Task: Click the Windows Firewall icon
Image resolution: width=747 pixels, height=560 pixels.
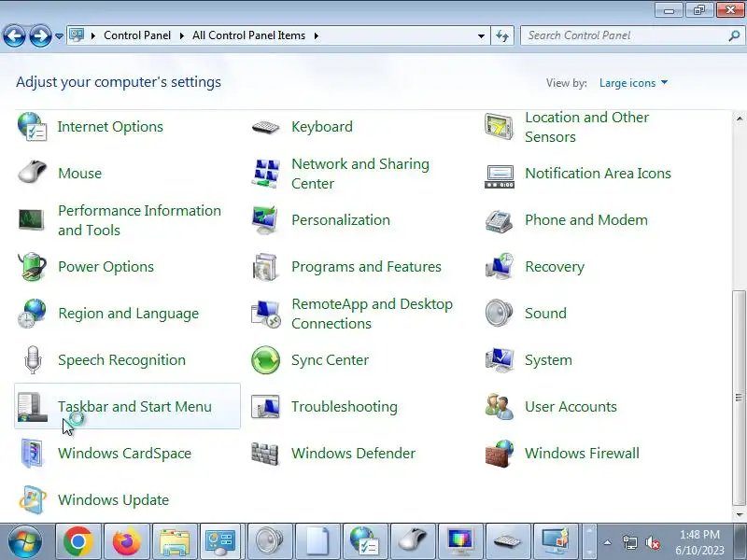Action: pyautogui.click(x=499, y=454)
